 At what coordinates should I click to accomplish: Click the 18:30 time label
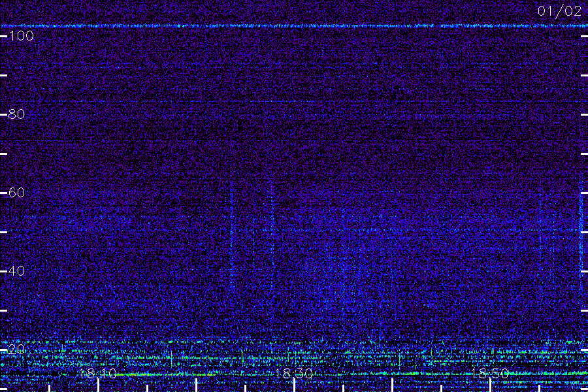(294, 374)
